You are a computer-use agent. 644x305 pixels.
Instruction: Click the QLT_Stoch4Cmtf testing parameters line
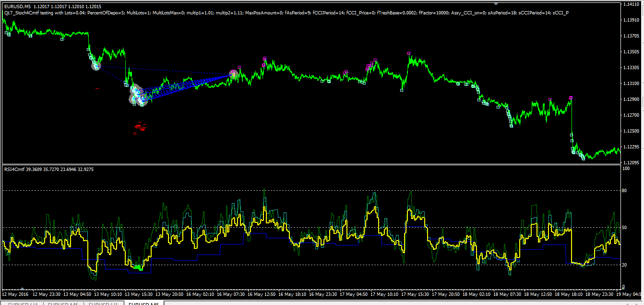(x=286, y=13)
